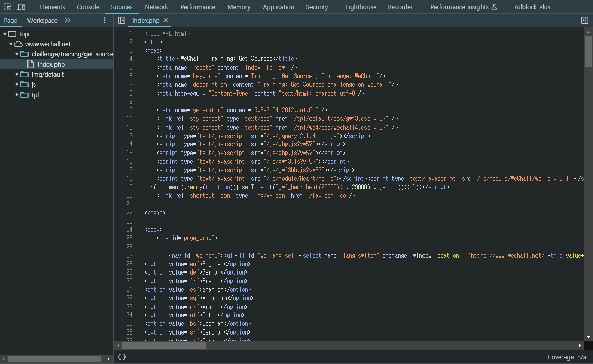Open the Recorder tab
The width and height of the screenshot is (593, 364).
tap(400, 7)
